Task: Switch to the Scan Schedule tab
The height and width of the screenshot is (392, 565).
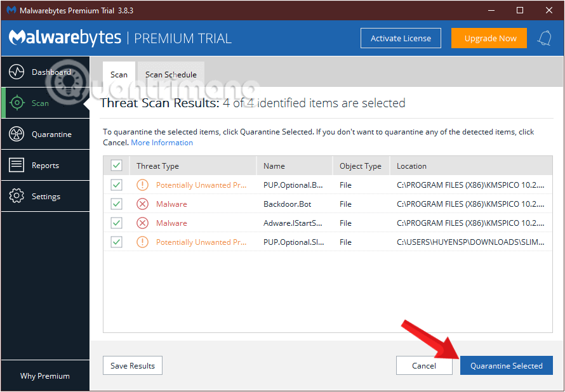Action: [171, 74]
